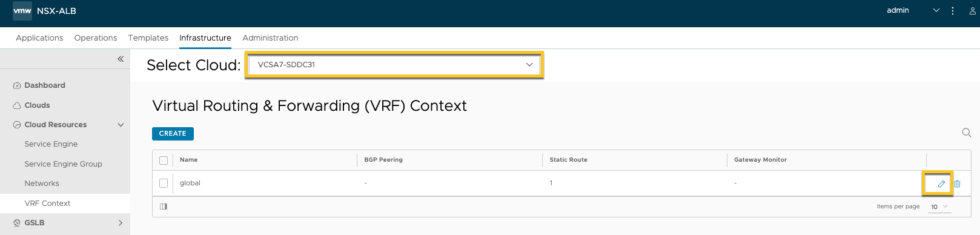
Task: Open the Applications tab
Action: (39, 38)
